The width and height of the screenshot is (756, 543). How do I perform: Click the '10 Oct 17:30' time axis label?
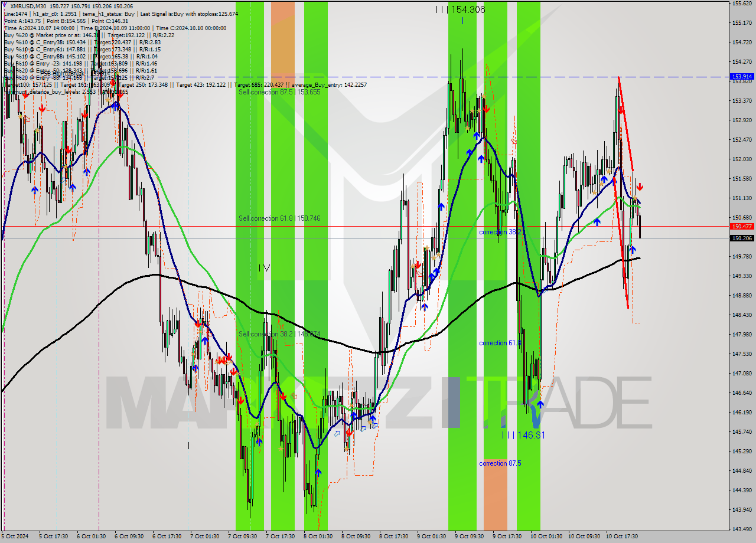(x=621, y=537)
